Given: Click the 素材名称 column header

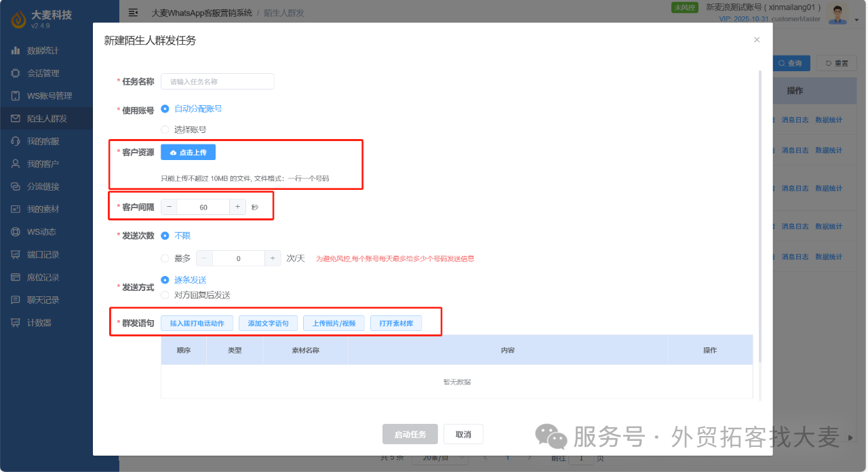Looking at the screenshot, I should coord(305,350).
